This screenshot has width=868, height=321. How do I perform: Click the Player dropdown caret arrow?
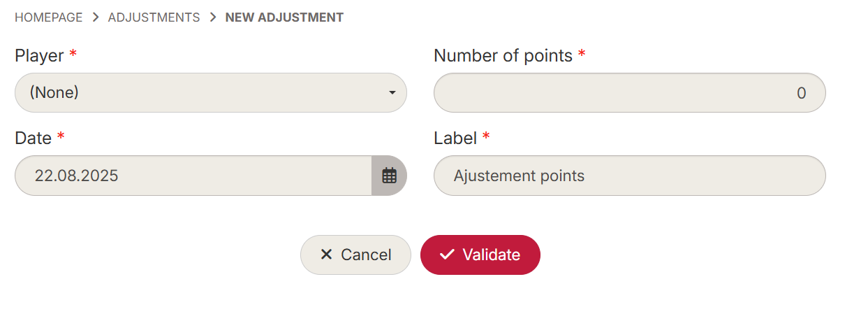pos(392,92)
